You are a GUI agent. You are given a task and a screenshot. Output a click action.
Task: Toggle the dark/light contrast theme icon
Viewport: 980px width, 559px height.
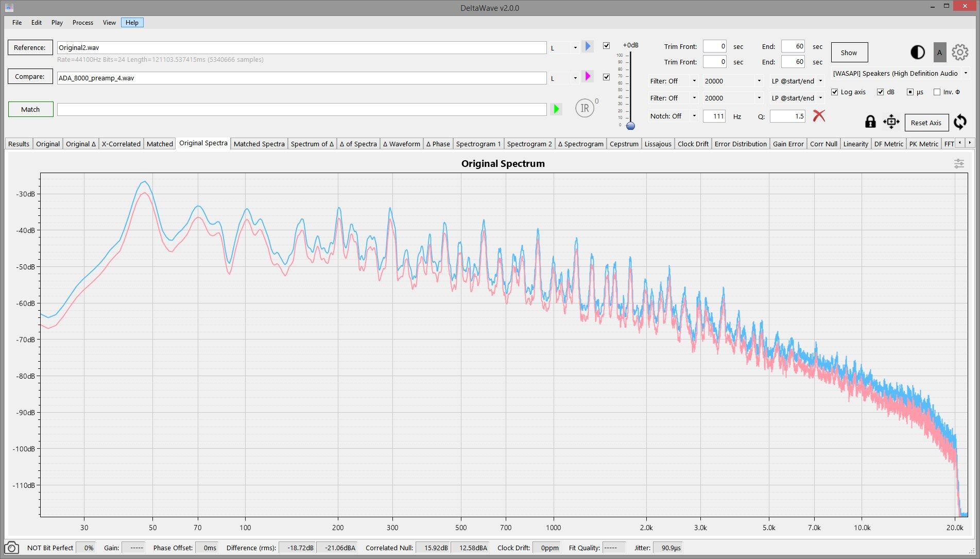point(917,52)
